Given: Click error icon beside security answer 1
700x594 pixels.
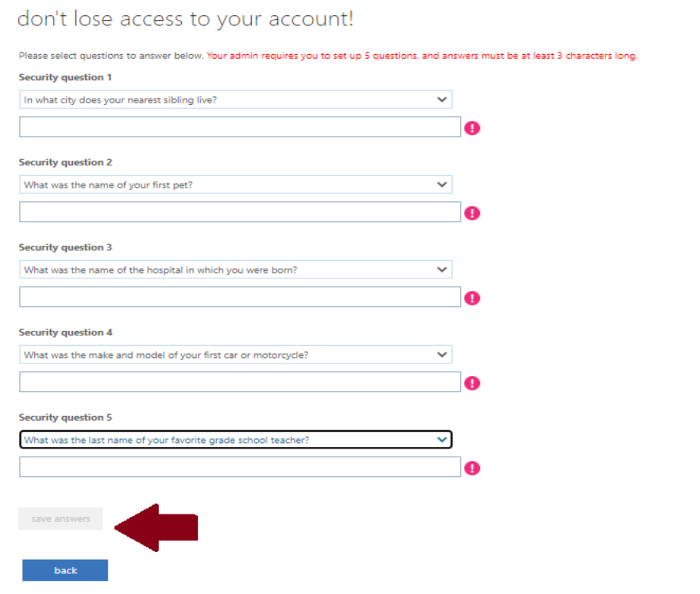Looking at the screenshot, I should pyautogui.click(x=472, y=128).
